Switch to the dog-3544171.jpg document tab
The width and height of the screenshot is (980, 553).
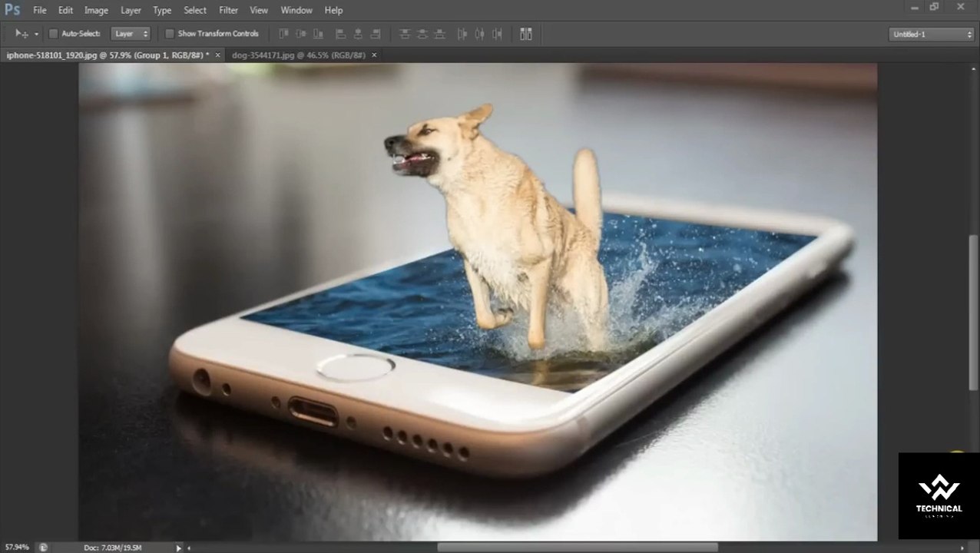298,55
